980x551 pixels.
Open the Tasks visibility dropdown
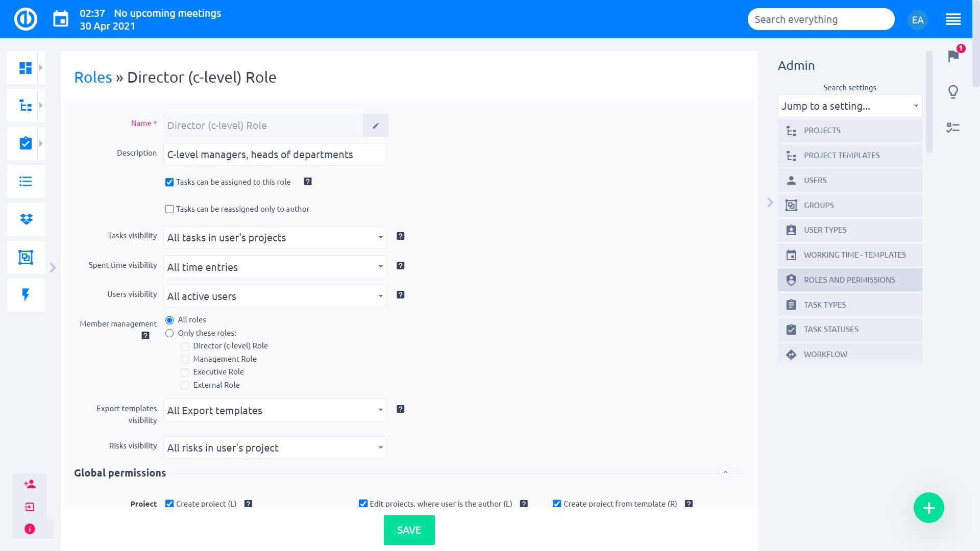(275, 238)
